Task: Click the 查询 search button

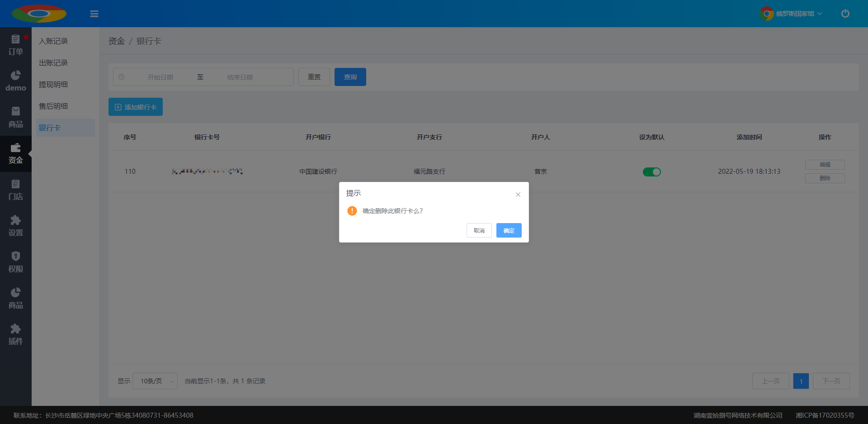Action: pyautogui.click(x=350, y=77)
